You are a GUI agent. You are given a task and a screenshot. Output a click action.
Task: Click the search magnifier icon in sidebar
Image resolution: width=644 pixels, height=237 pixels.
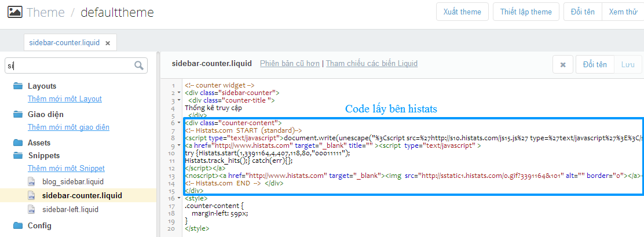140,65
